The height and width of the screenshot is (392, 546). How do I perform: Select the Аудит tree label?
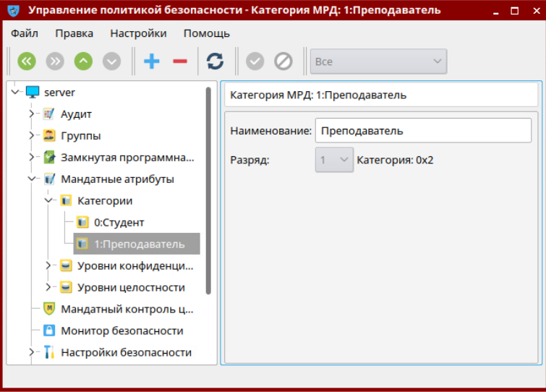coord(76,114)
